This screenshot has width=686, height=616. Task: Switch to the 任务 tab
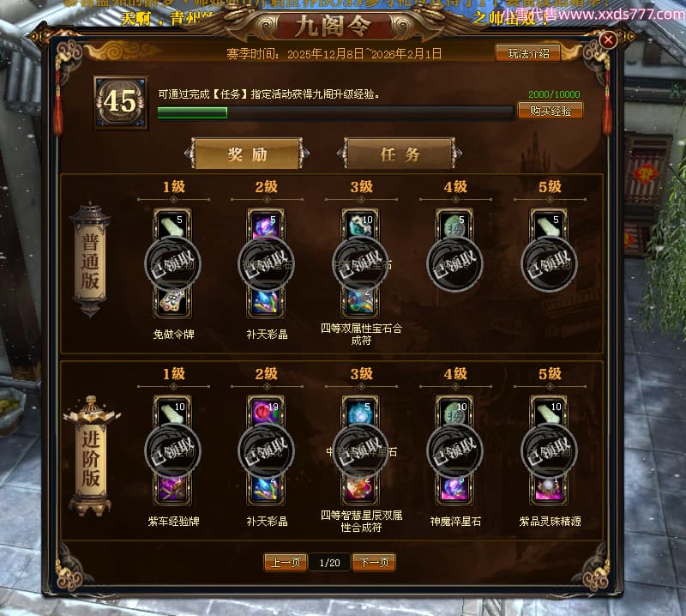pos(400,154)
